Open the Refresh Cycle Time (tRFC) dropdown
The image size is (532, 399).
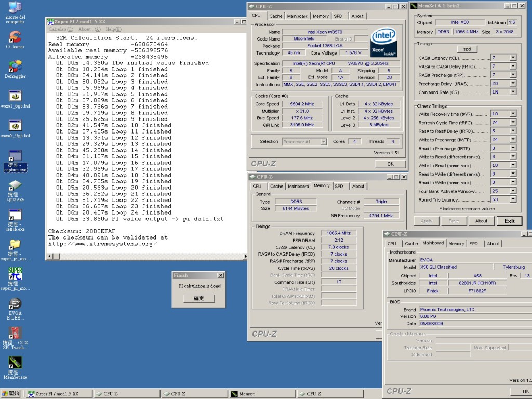pyautogui.click(x=513, y=122)
